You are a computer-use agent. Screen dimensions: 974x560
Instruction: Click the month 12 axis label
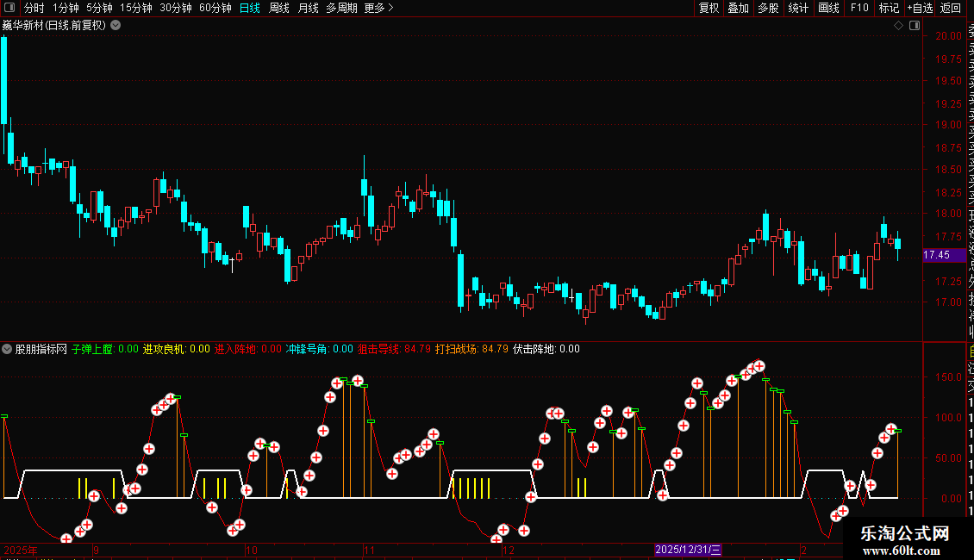[509, 550]
